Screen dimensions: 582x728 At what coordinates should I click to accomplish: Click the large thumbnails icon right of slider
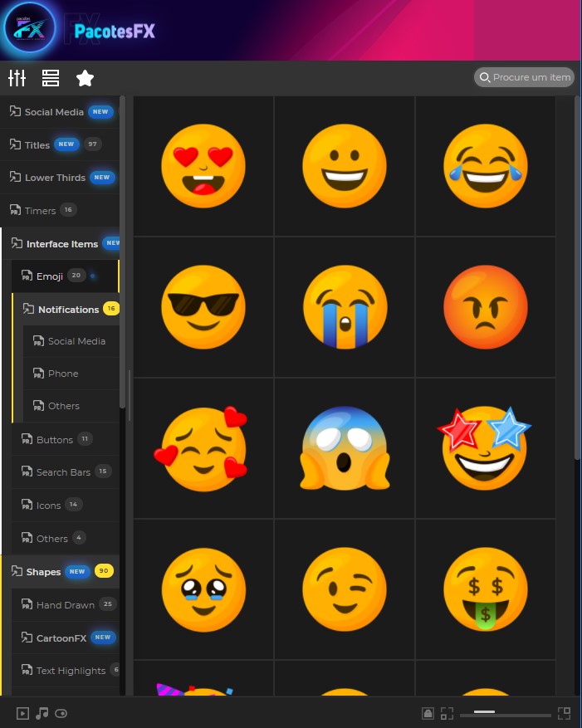[x=564, y=713]
